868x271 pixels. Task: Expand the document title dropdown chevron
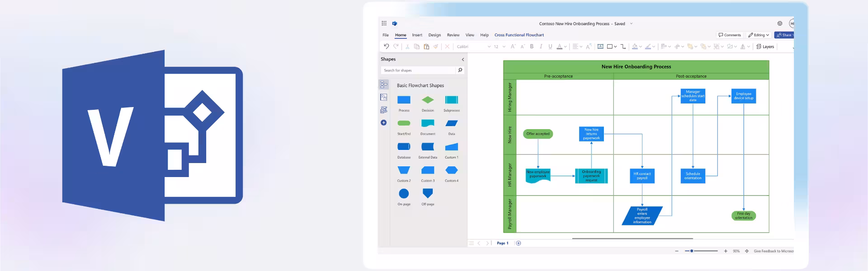coord(631,23)
